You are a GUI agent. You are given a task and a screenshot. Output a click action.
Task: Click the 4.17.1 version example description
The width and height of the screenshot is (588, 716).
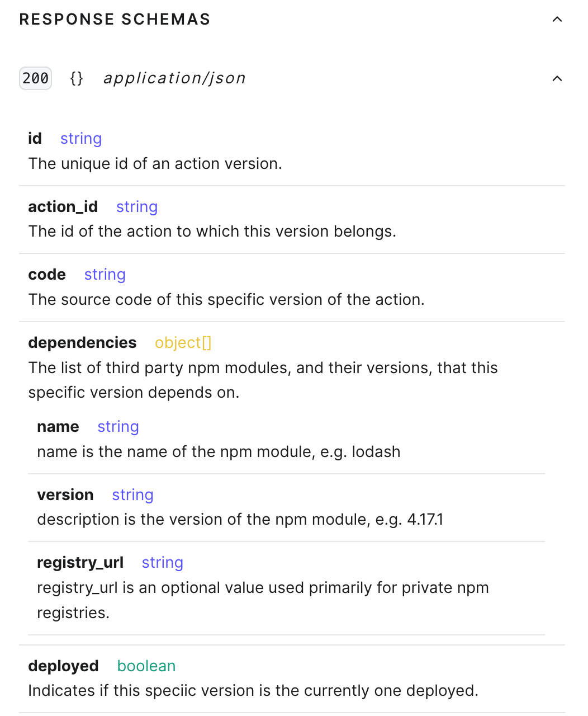coord(240,520)
